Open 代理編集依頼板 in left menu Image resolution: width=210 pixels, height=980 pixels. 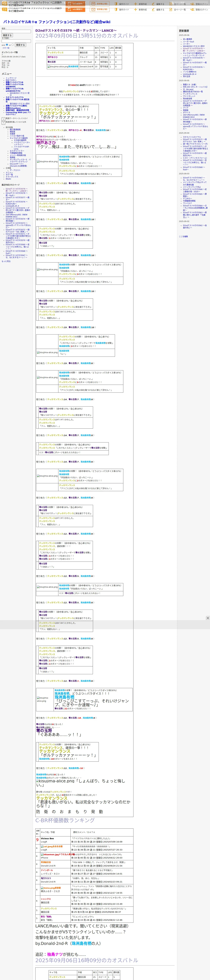[16, 153]
